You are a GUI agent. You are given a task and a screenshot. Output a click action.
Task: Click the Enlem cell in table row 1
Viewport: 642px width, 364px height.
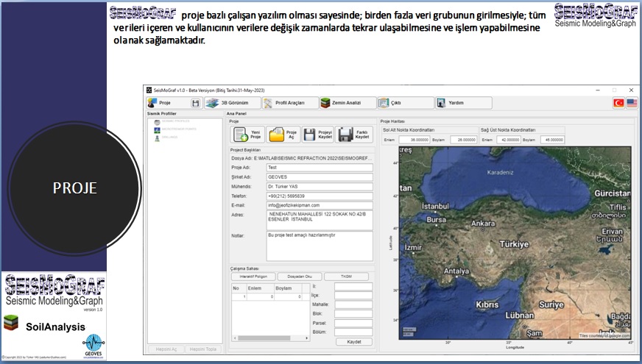261,297
